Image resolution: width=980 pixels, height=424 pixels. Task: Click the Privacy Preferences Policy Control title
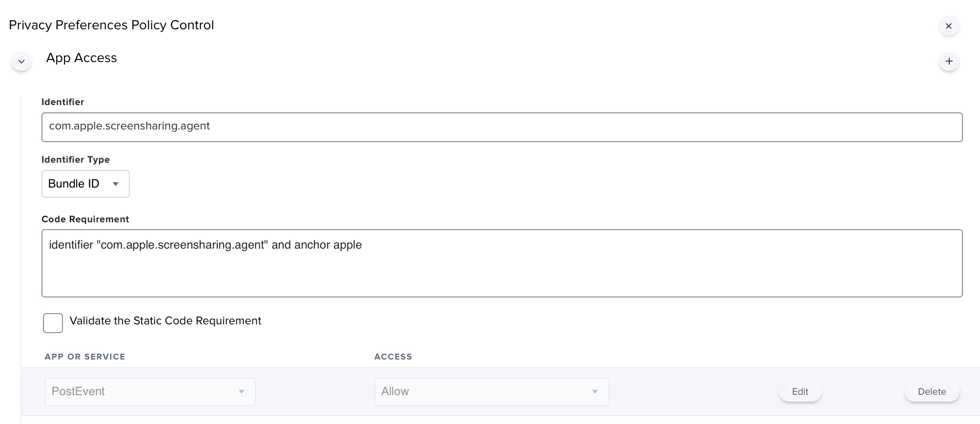[x=111, y=25]
